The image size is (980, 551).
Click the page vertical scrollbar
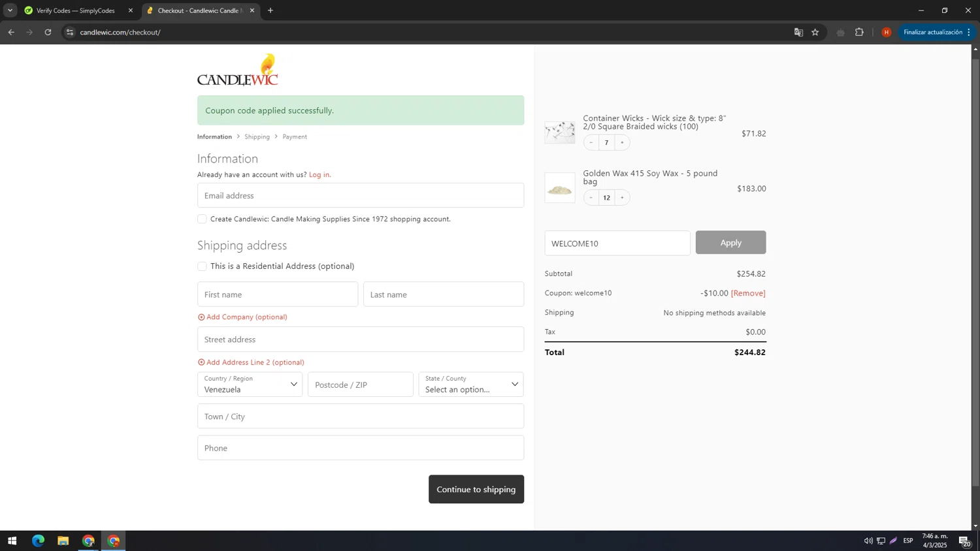[x=975, y=272]
